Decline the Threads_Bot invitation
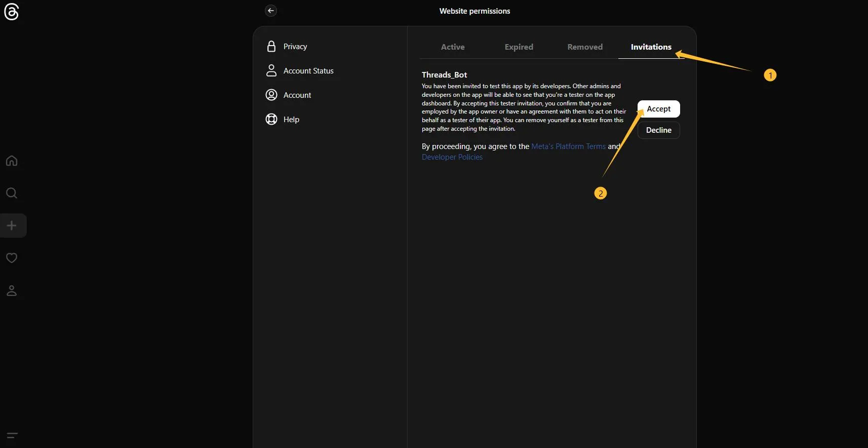Viewport: 868px width, 448px height. tap(658, 130)
